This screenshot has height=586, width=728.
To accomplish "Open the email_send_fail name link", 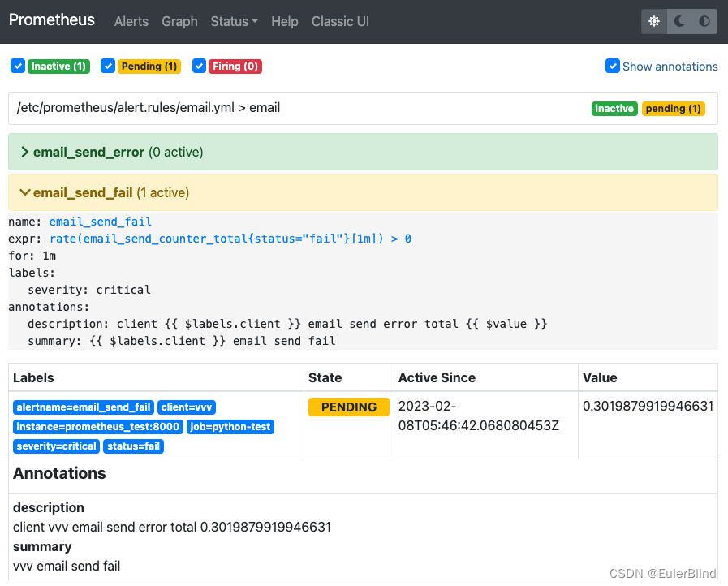I will (x=101, y=222).
